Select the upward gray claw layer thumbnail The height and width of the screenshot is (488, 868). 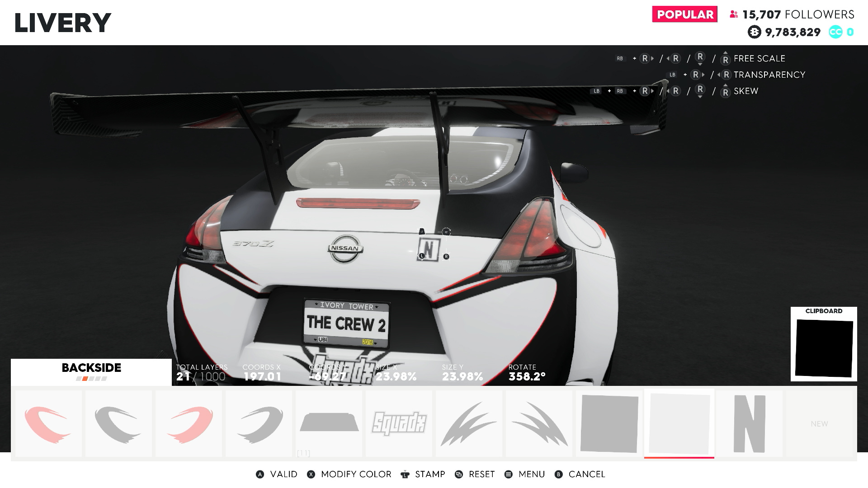coord(469,424)
